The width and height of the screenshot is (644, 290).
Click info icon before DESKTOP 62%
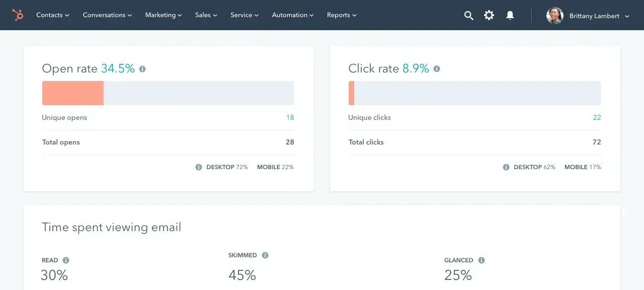pos(506,167)
